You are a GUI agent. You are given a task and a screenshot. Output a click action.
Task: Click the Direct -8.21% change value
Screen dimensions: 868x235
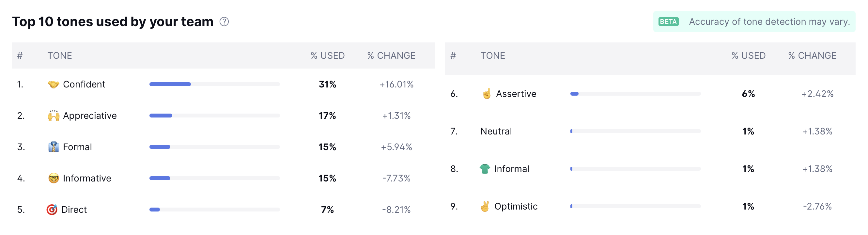click(x=396, y=210)
